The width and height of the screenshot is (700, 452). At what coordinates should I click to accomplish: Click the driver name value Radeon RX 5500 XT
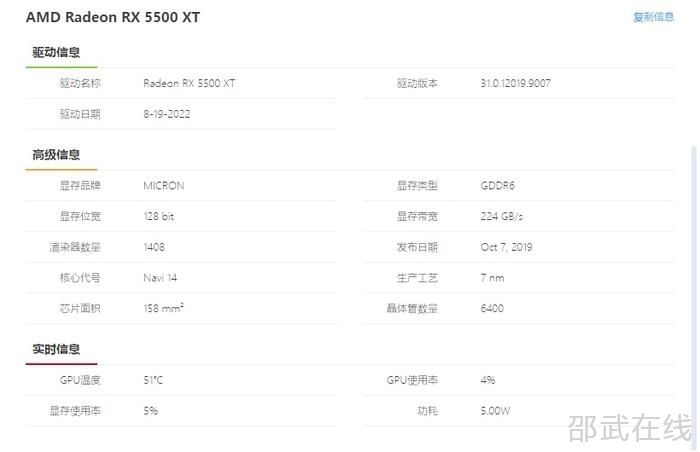tap(189, 83)
